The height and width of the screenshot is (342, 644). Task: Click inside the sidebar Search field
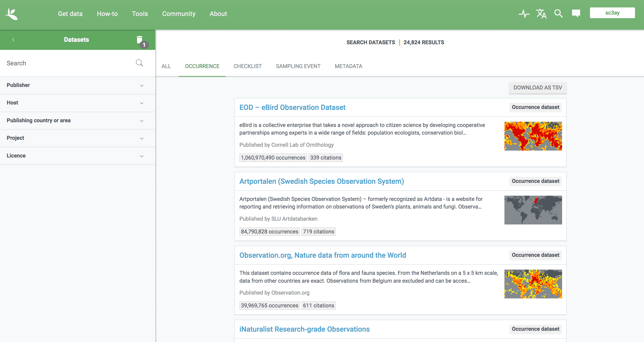[63, 63]
